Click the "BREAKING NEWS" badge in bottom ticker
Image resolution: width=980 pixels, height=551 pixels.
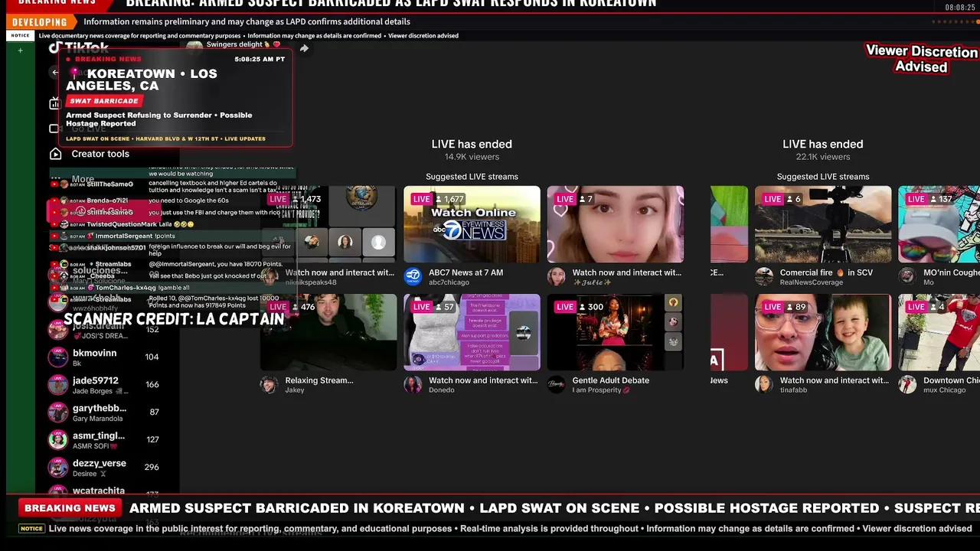tap(70, 508)
